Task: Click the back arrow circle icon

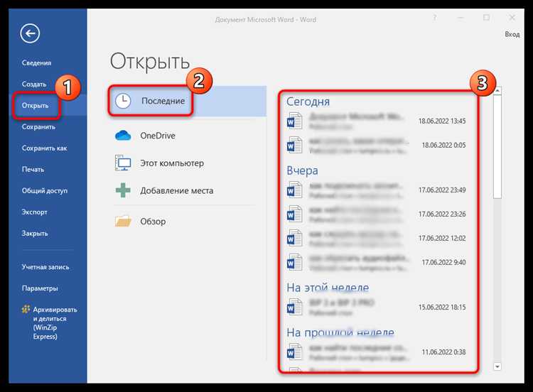Action: 30,33
